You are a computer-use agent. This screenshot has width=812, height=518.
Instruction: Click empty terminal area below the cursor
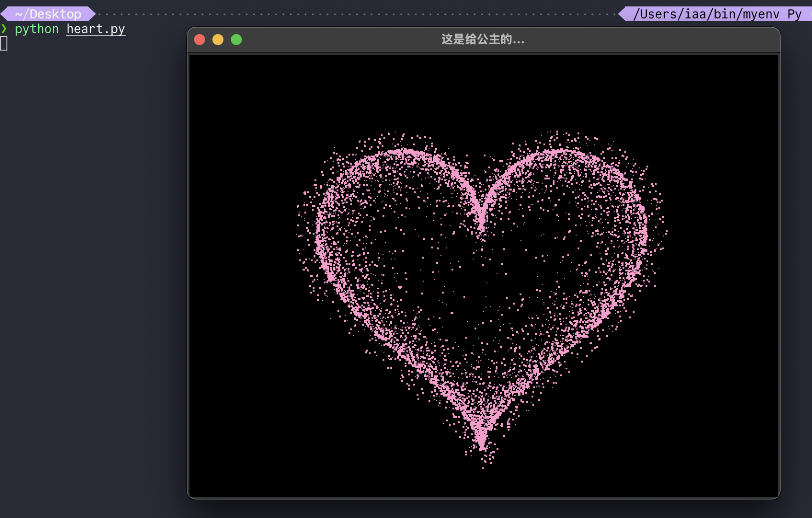click(92, 276)
